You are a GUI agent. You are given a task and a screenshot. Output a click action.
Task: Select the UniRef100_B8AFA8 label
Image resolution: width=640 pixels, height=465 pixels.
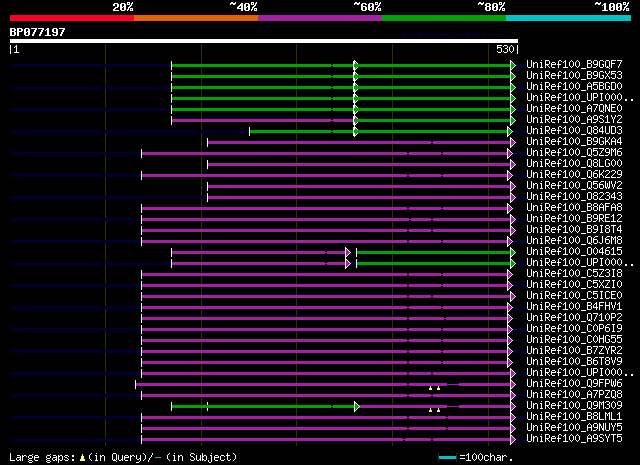pos(574,208)
